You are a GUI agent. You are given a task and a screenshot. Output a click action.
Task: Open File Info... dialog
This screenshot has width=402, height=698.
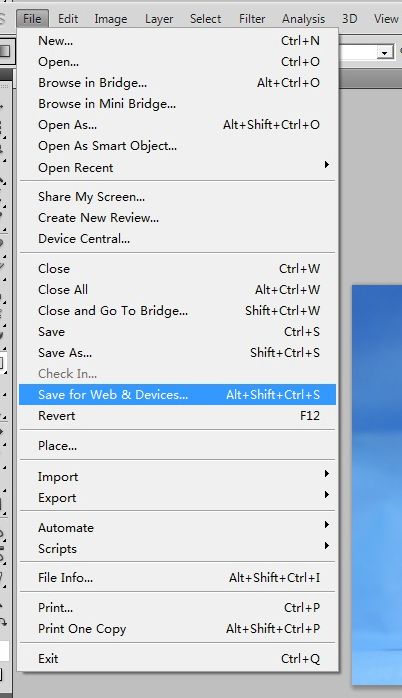point(177,577)
